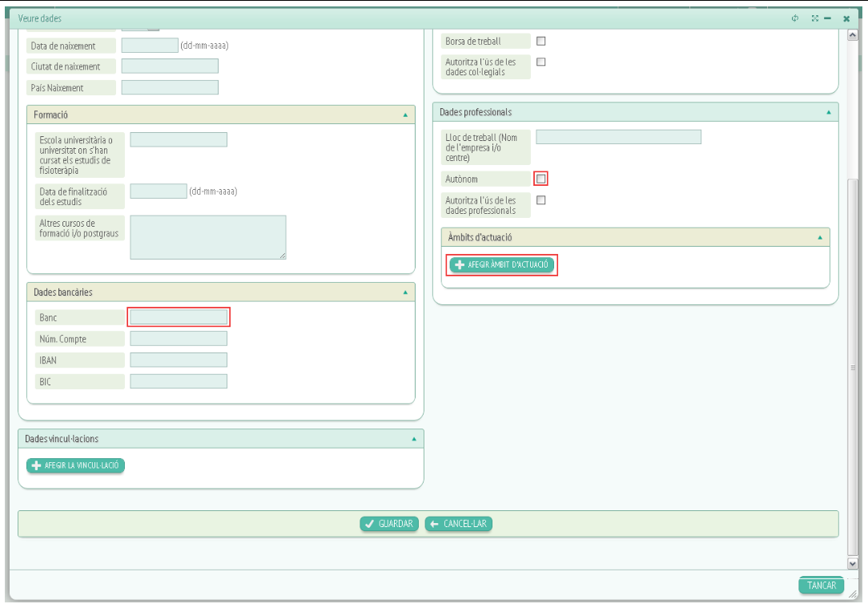
Task: Click the fullscreen expand icon in title bar
Action: tap(814, 18)
